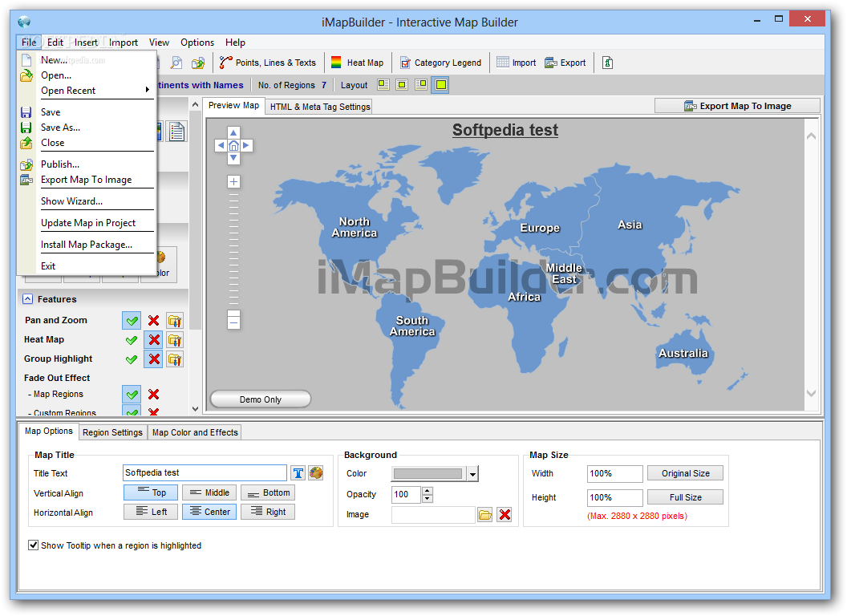Toggle Show Tooltip when region highlighted checkbox
The image size is (847, 616).
[x=34, y=545]
